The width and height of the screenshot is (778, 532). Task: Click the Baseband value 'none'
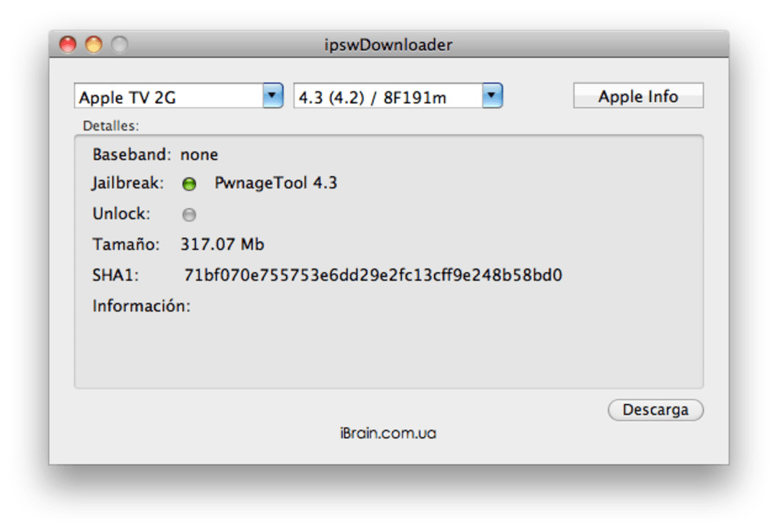click(x=199, y=155)
